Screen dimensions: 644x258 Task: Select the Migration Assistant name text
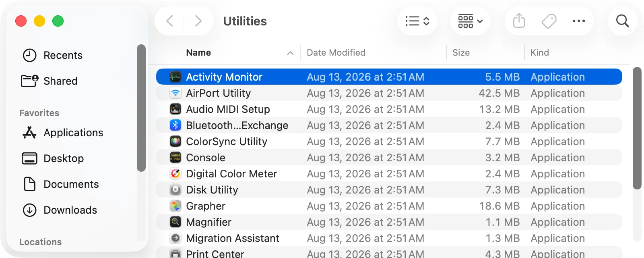click(233, 238)
